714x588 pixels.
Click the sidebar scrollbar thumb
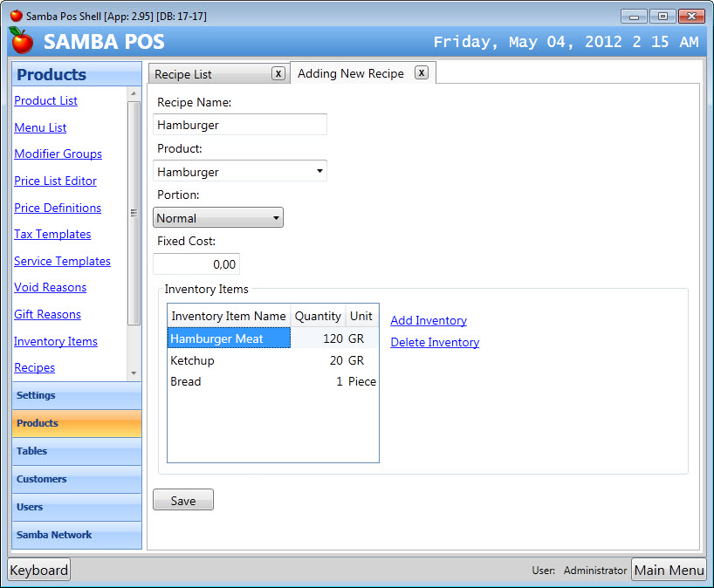click(134, 214)
